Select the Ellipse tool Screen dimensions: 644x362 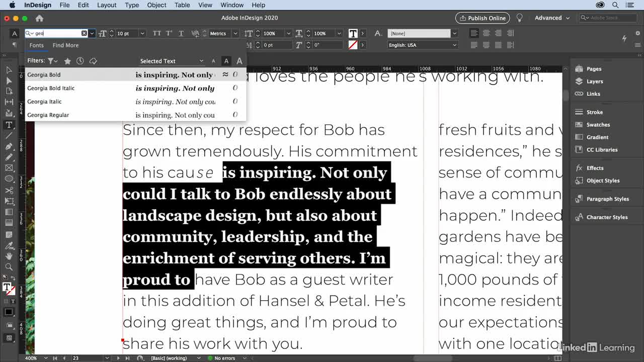click(x=9, y=178)
